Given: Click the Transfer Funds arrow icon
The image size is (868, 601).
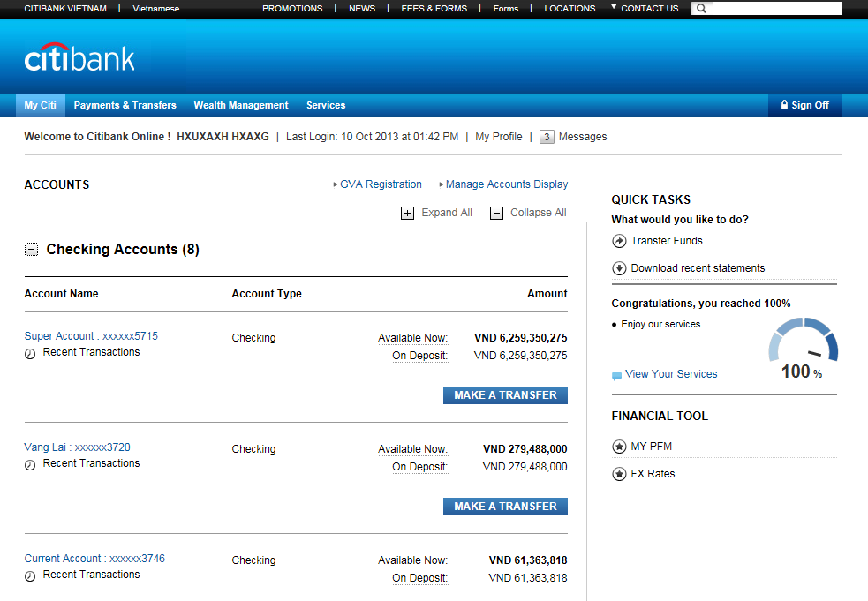Looking at the screenshot, I should tap(619, 241).
